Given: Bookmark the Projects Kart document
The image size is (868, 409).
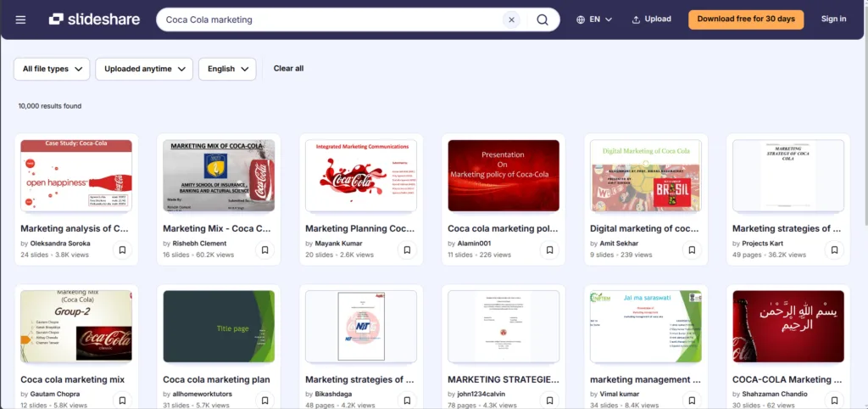Looking at the screenshot, I should [x=834, y=250].
